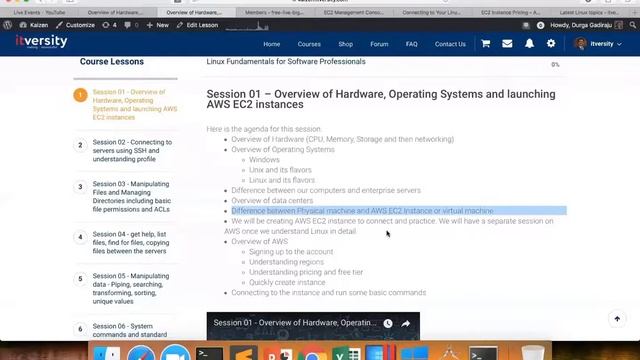This screenshot has width=640, height=360.
Task: Click the itversity logo
Action: tap(41, 41)
